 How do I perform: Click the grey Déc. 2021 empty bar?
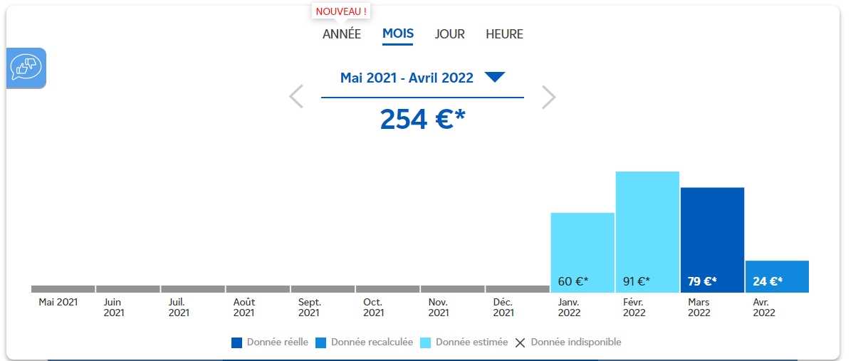tap(517, 289)
